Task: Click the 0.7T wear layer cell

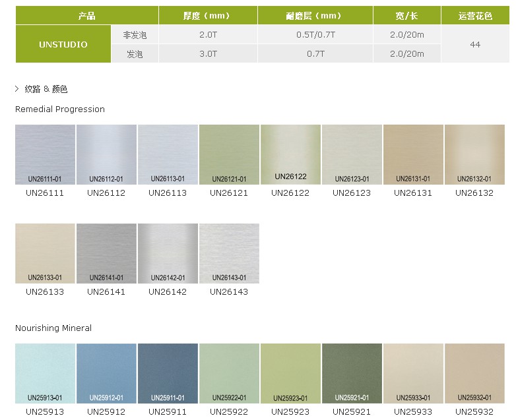Action: click(315, 53)
